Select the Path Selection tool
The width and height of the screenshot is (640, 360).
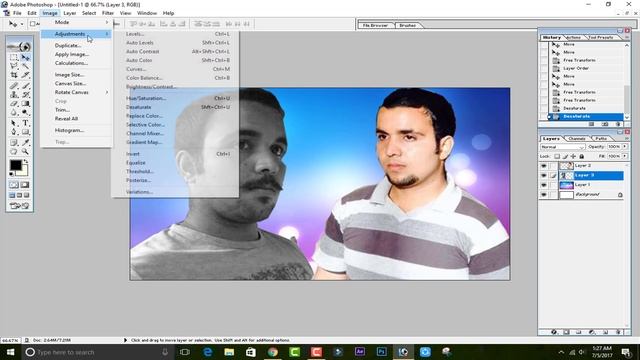click(14, 123)
